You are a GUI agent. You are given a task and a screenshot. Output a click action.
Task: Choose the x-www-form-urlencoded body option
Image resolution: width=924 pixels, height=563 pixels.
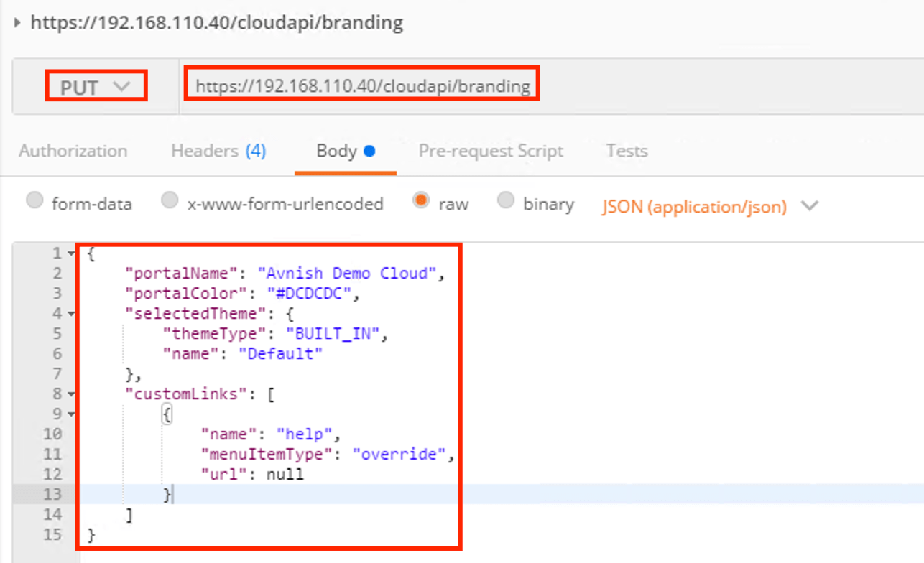[170, 201]
